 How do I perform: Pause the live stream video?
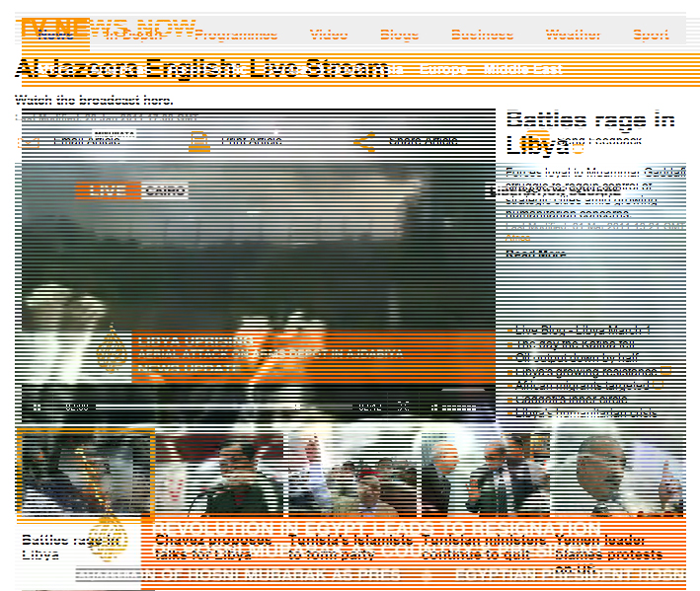point(38,406)
